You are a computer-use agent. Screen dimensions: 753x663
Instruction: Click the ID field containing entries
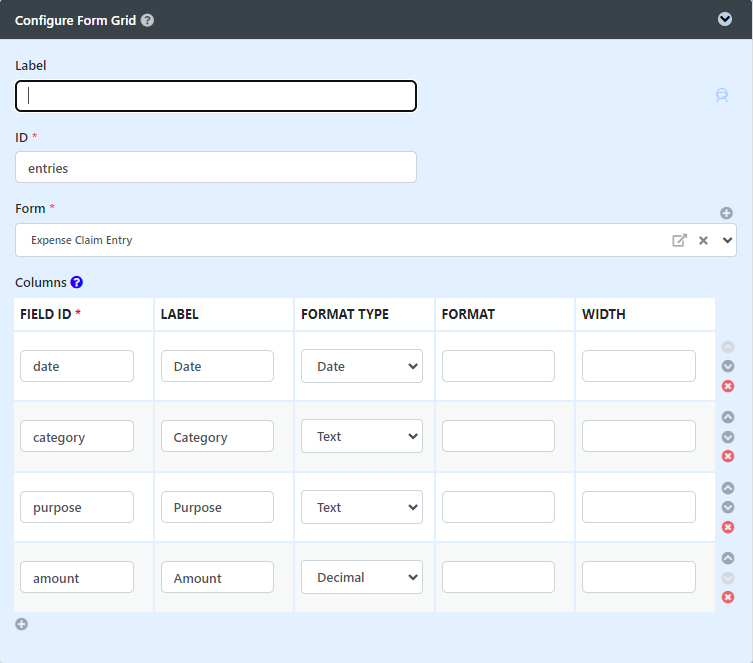pyautogui.click(x=216, y=168)
